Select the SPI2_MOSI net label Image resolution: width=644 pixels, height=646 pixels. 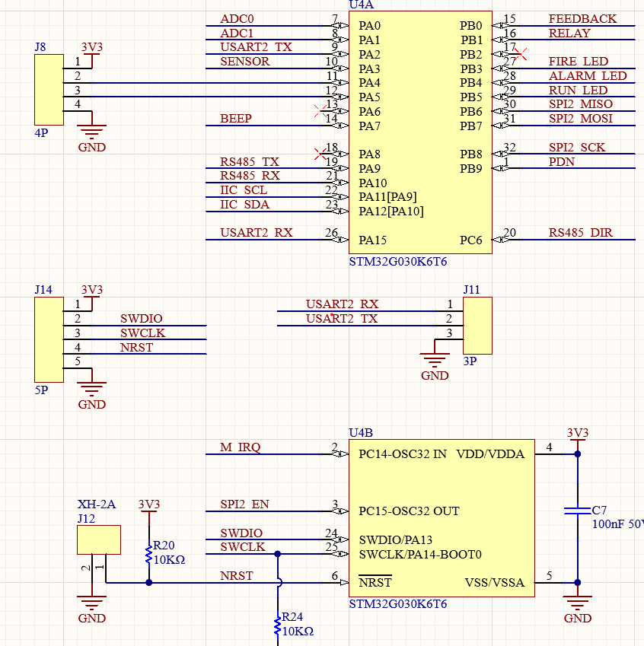click(581, 119)
